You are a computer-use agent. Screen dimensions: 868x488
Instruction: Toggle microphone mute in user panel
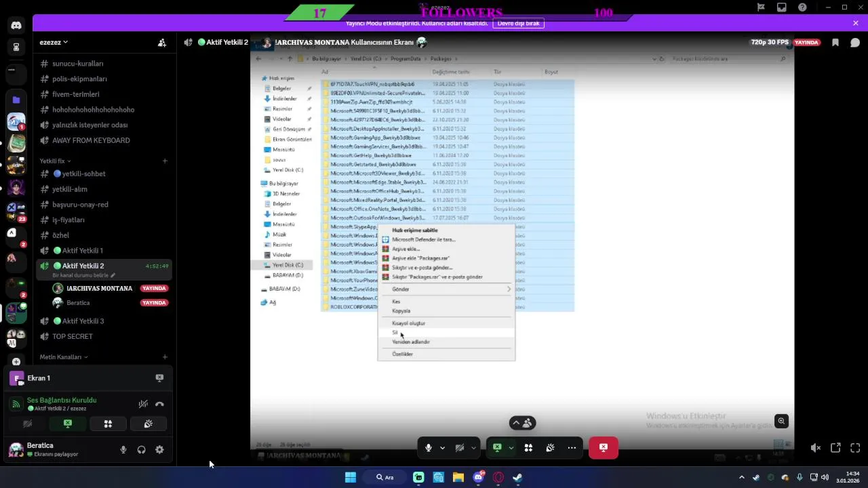(123, 449)
